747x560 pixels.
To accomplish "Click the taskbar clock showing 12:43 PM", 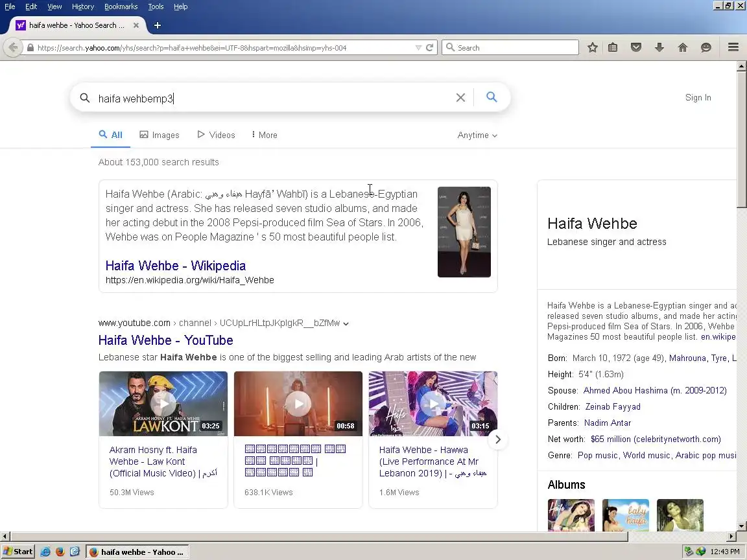I will click(x=724, y=552).
